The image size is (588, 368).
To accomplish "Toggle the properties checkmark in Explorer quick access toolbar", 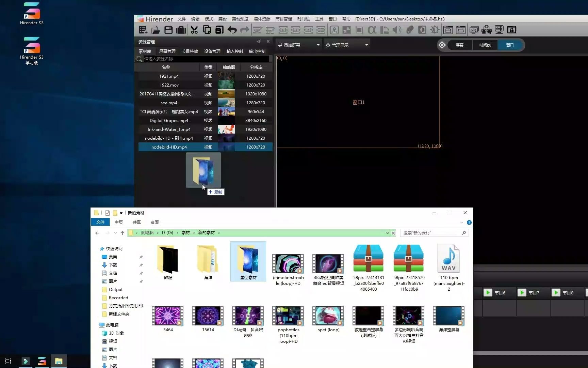I will click(108, 213).
